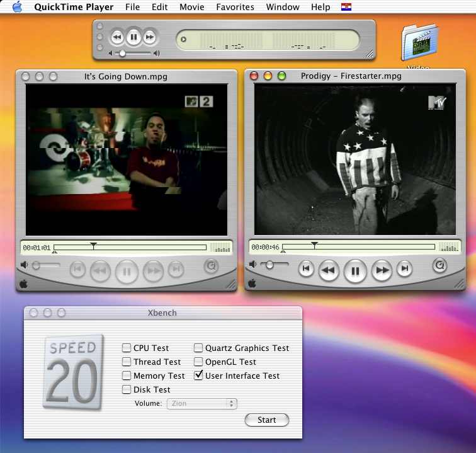
Task: Pause the Firestarter movie
Action: tap(355, 271)
